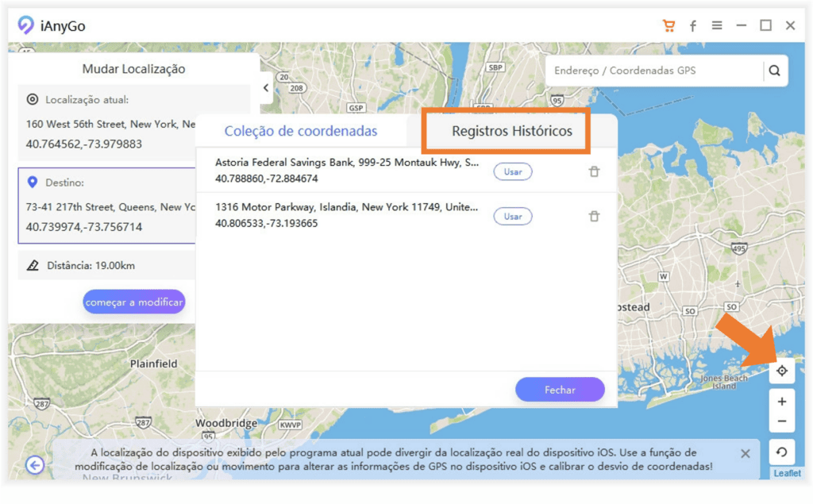Image resolution: width=813 pixels, height=504 pixels.
Task: Collapse the Mudar Localização side panel
Action: click(266, 87)
